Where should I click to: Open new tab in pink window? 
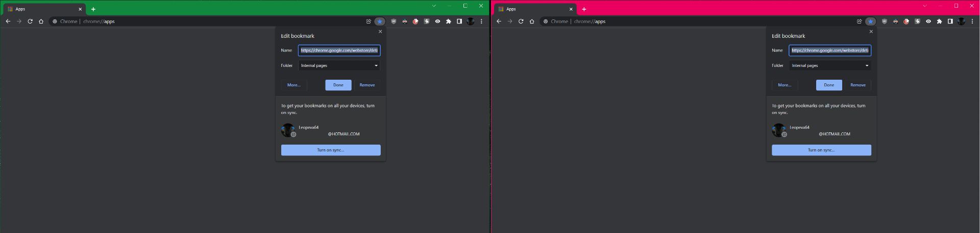(x=584, y=9)
